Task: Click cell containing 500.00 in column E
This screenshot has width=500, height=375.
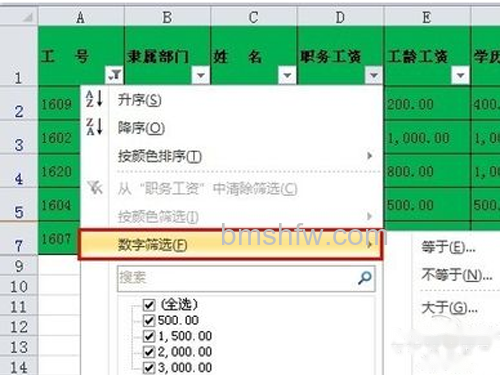Action: pyautogui.click(x=427, y=204)
